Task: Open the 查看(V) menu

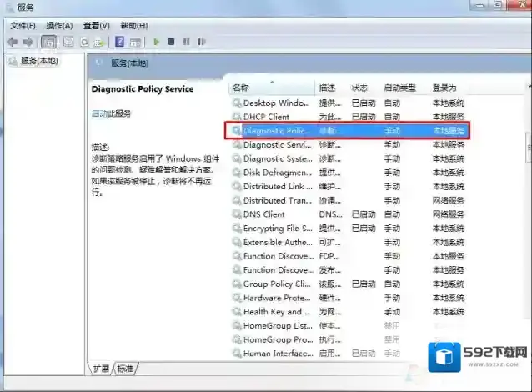Action: coord(97,26)
